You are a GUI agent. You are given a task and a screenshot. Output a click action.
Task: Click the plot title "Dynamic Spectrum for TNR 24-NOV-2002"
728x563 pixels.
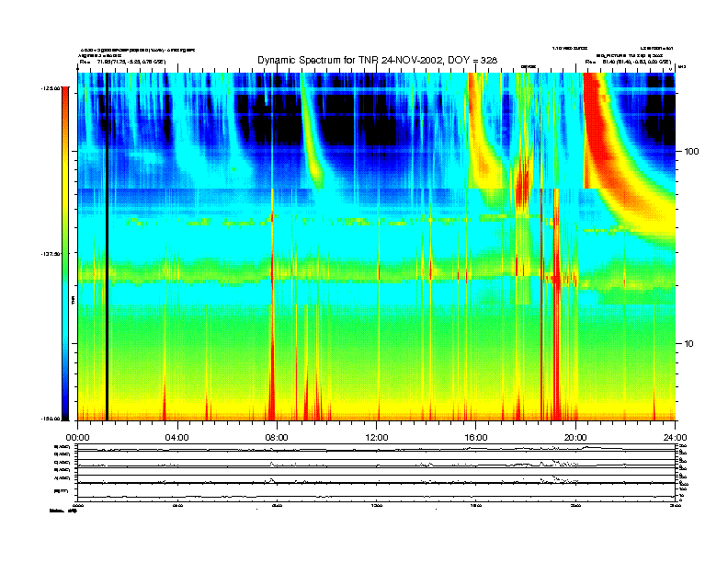pyautogui.click(x=348, y=60)
